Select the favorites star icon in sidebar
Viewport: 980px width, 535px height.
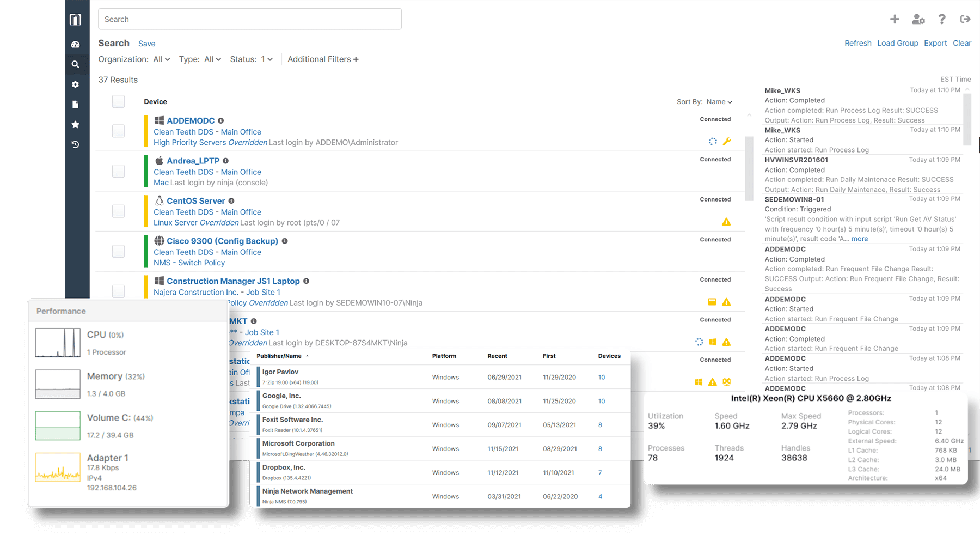click(x=76, y=124)
